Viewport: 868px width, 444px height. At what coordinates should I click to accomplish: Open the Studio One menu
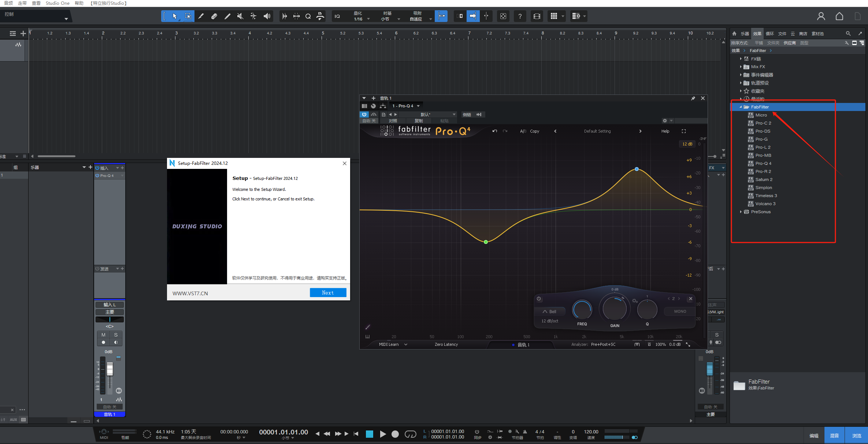58,3
